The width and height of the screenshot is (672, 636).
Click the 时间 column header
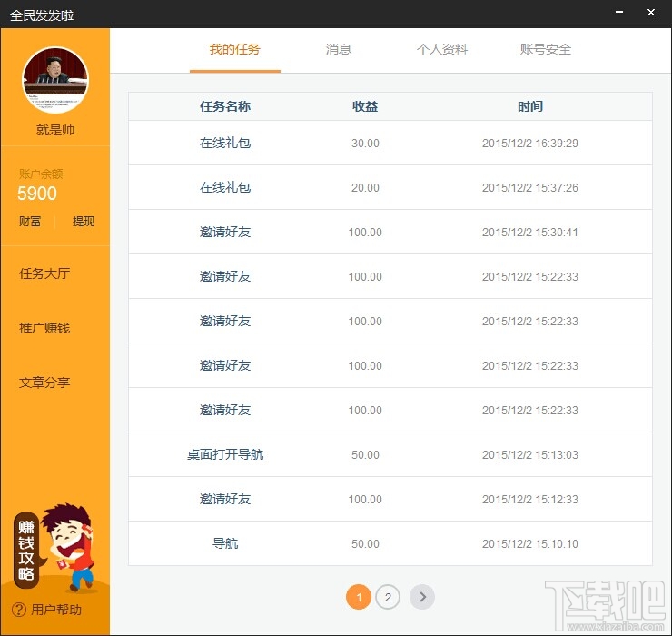click(x=530, y=106)
